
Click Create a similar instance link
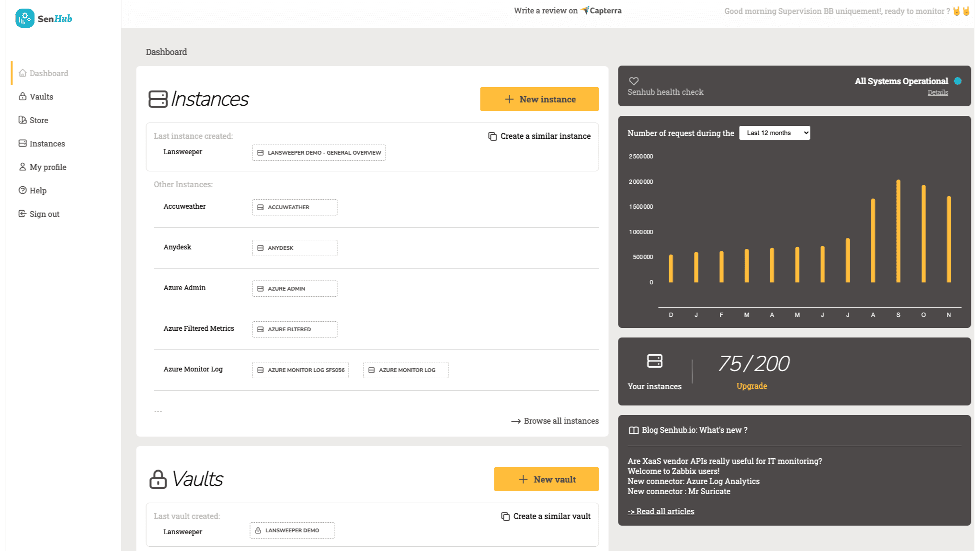click(x=539, y=136)
